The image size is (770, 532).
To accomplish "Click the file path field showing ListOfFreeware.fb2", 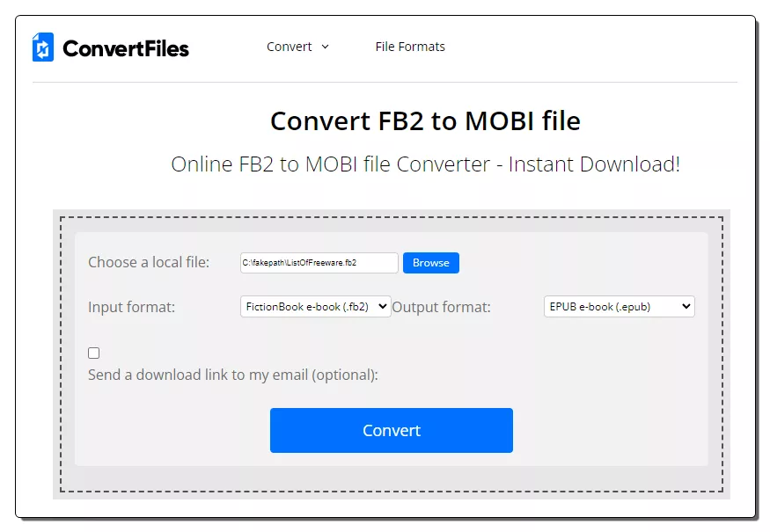I will [319, 263].
